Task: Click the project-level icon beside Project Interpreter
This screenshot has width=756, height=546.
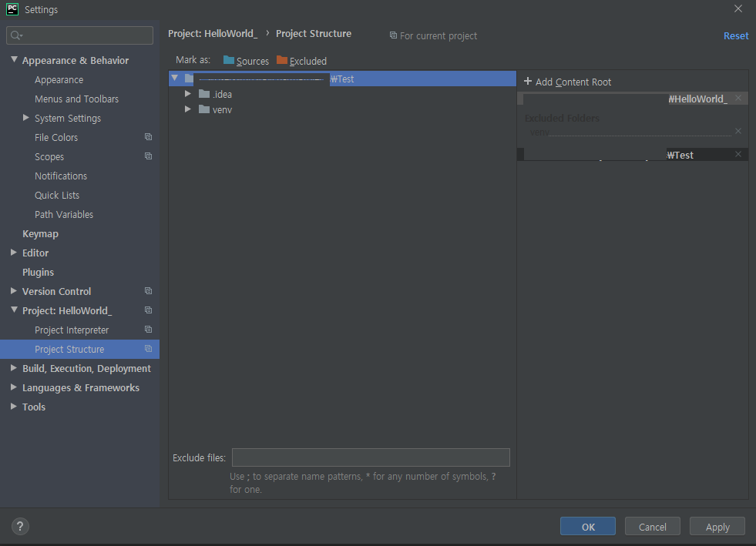Action: (149, 330)
